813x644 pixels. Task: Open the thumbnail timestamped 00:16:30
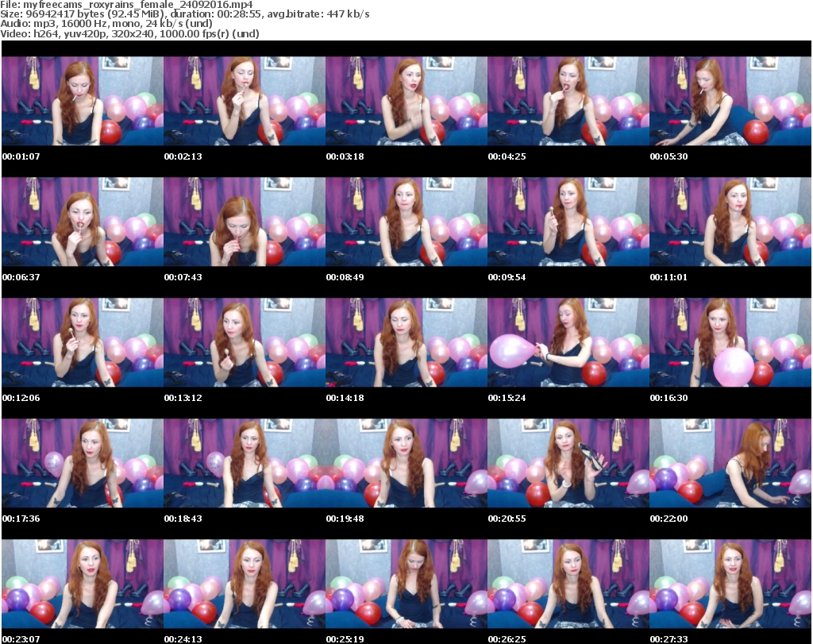(730, 342)
